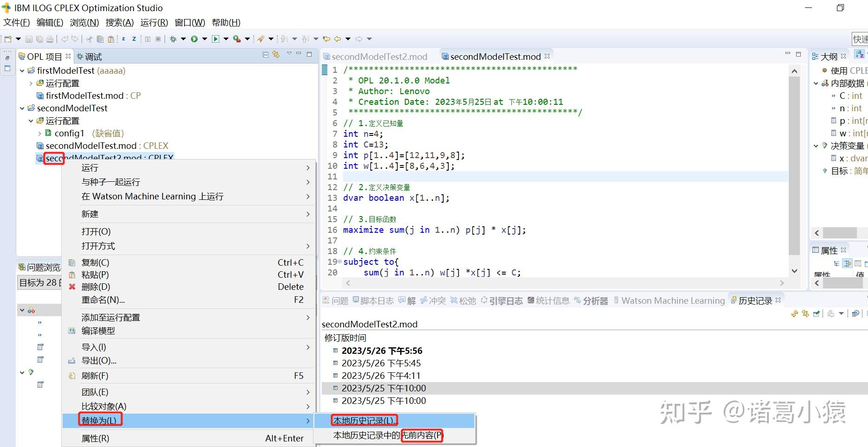868x447 pixels.
Task: Click the New file toolbar icon
Action: pyautogui.click(x=8, y=39)
